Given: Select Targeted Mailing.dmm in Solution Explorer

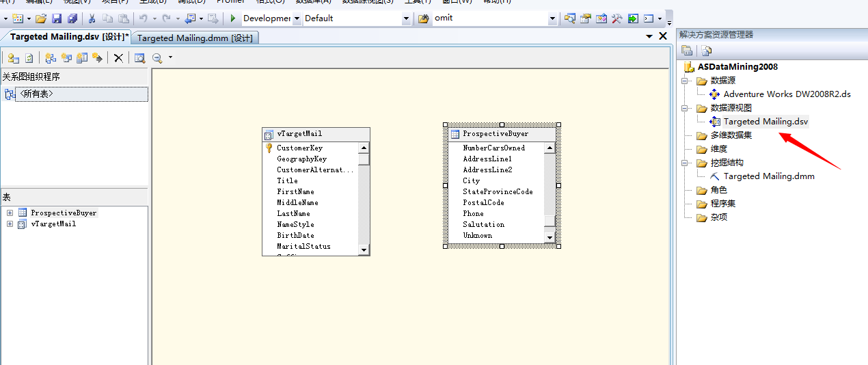Looking at the screenshot, I should point(769,176).
